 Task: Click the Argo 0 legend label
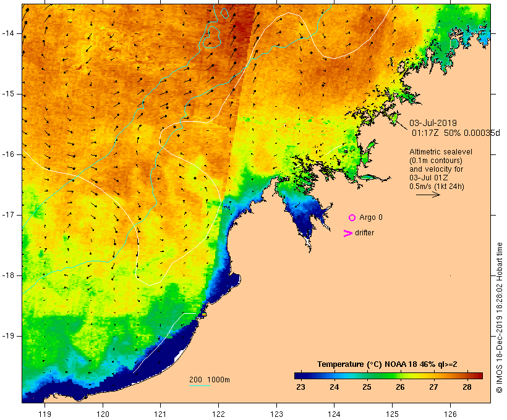pyautogui.click(x=371, y=217)
